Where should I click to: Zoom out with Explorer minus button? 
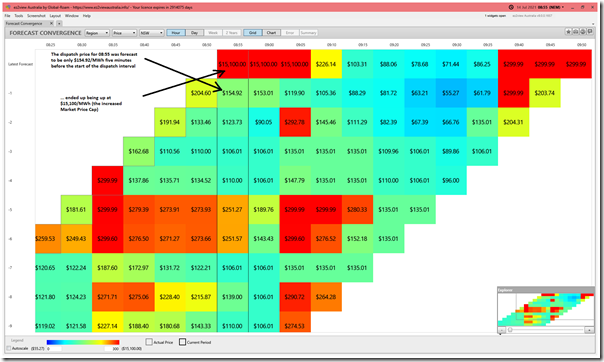click(502, 330)
